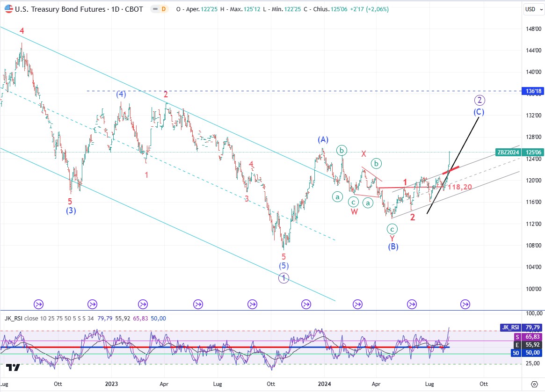Viewport: 545px width, 392px height.
Task: Select the circled 1 wave label below (5)
Action: [283, 278]
